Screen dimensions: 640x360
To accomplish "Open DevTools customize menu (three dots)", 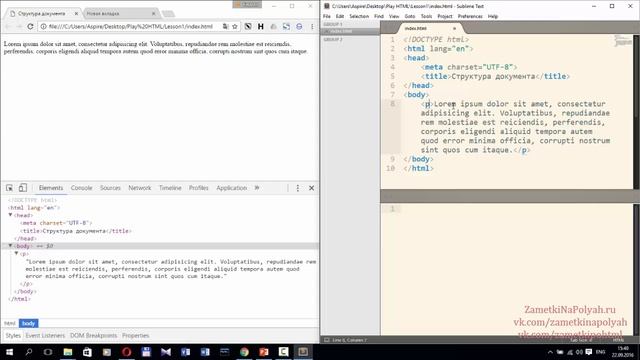I will (x=298, y=188).
